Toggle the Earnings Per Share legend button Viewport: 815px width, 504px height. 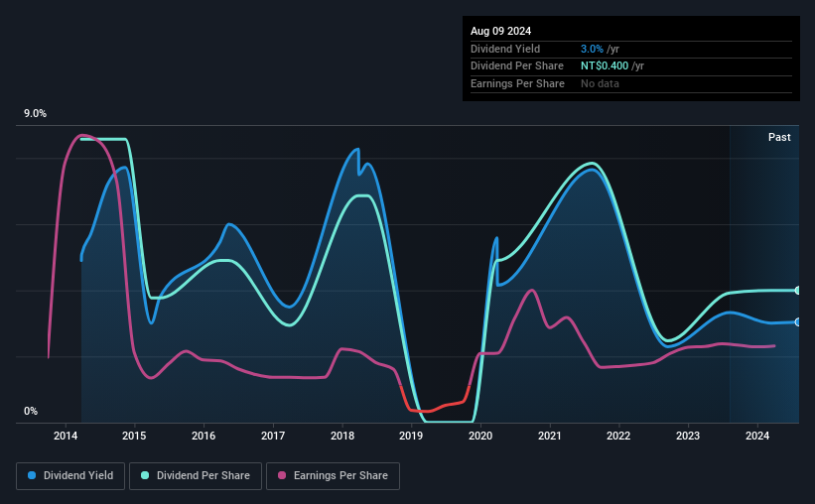(x=333, y=476)
